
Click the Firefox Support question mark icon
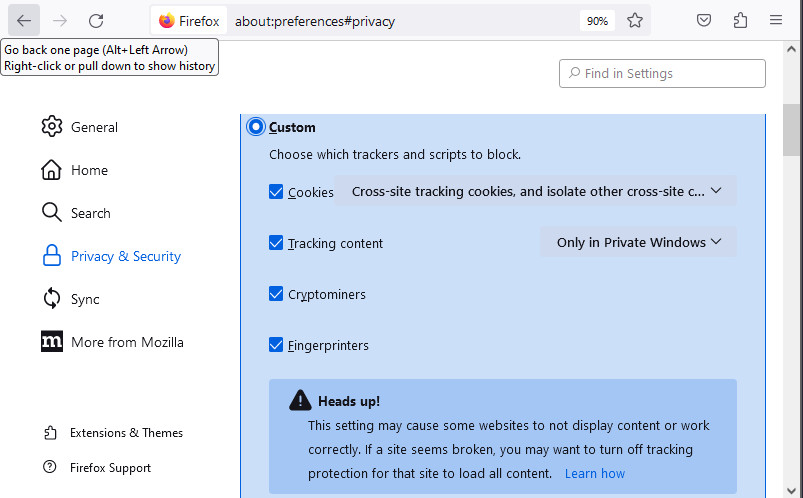click(50, 467)
